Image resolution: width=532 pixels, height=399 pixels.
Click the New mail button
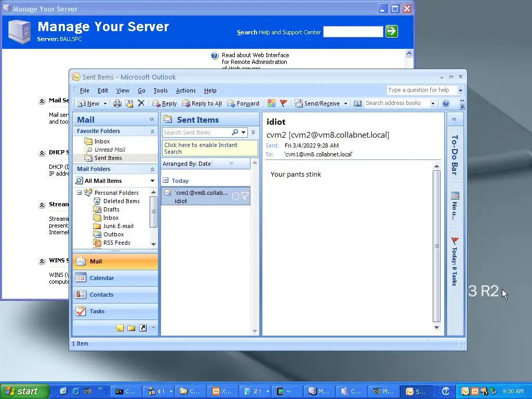[89, 103]
